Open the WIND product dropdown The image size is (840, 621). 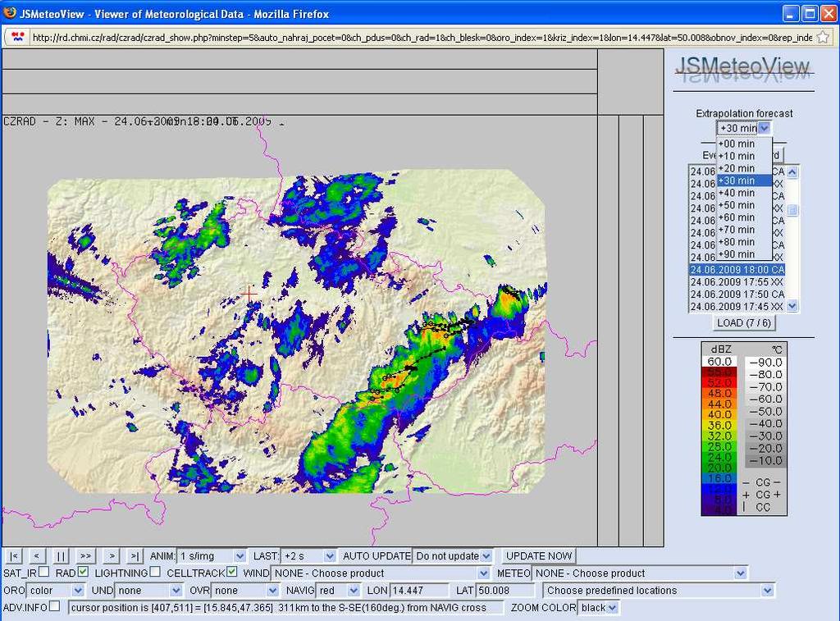pos(380,573)
